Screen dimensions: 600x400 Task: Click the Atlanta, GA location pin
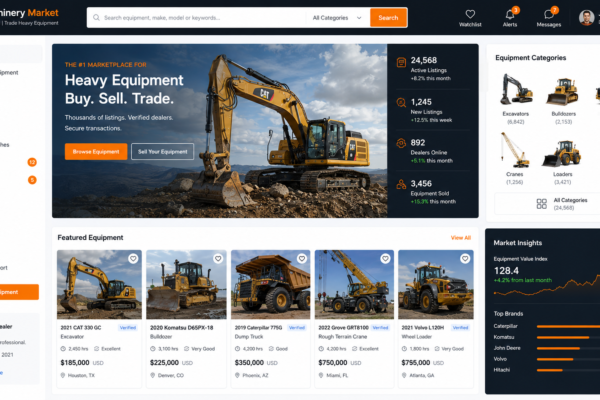[x=404, y=376]
